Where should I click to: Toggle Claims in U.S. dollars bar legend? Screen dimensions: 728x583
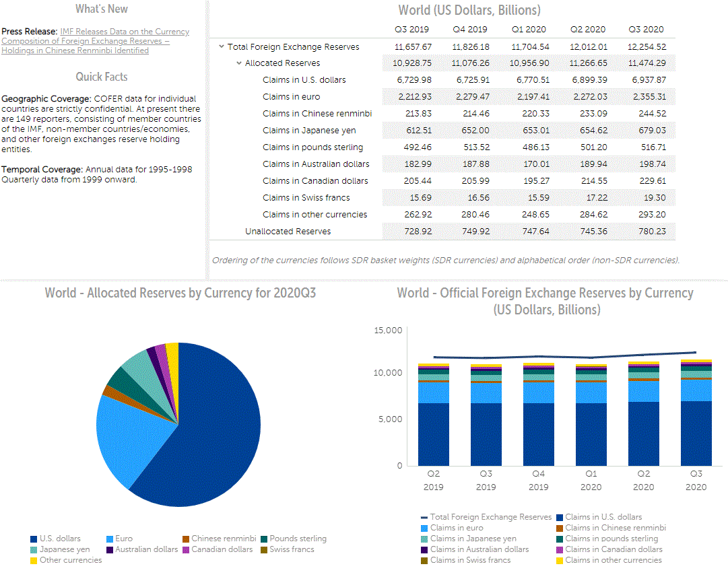tap(559, 517)
